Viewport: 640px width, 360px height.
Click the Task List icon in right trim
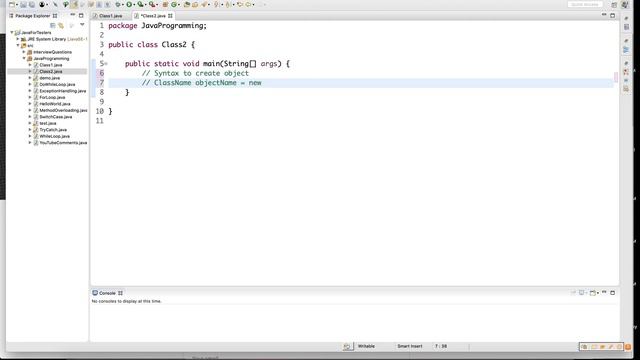[627, 27]
